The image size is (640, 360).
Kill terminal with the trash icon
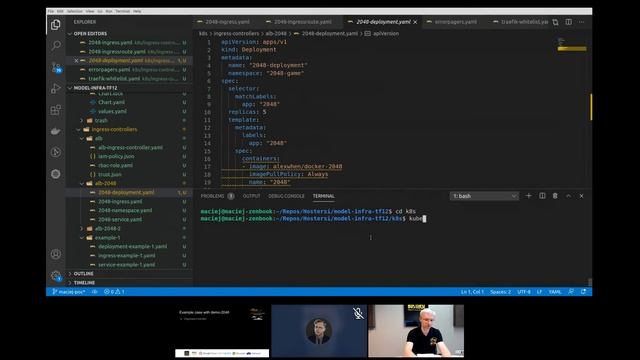pyautogui.click(x=555, y=196)
